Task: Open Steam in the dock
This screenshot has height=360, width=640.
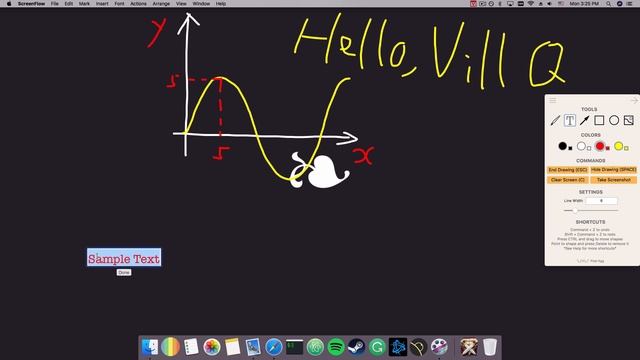Action: [x=356, y=347]
